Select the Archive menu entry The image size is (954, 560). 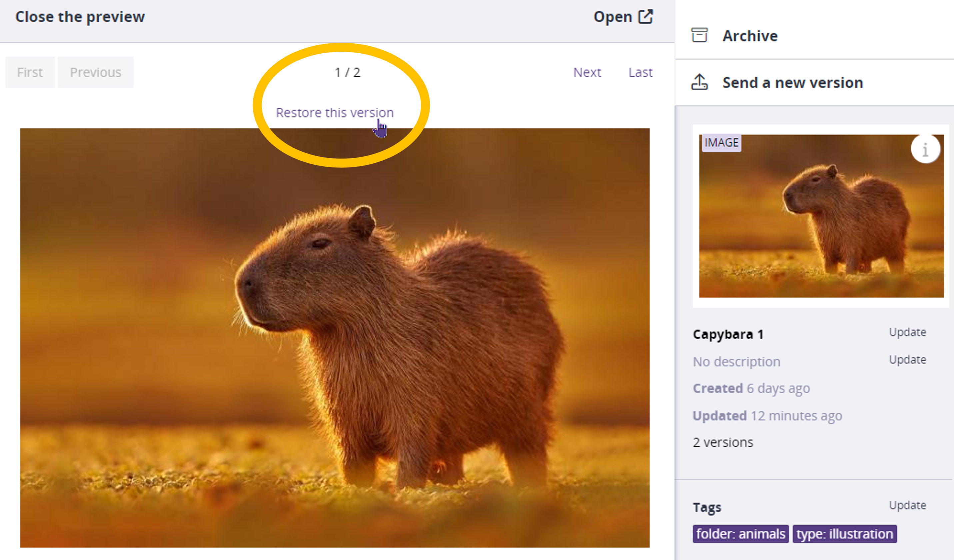(x=750, y=36)
